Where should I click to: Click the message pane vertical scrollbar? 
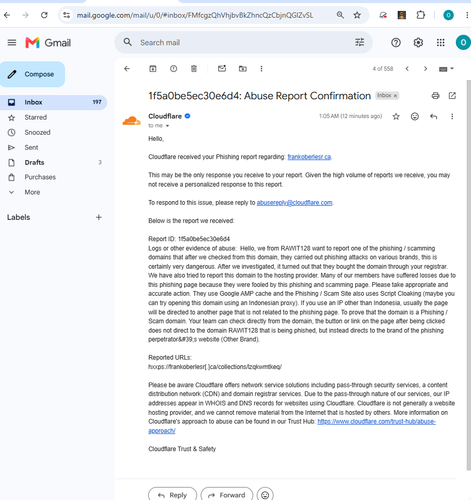point(468,275)
